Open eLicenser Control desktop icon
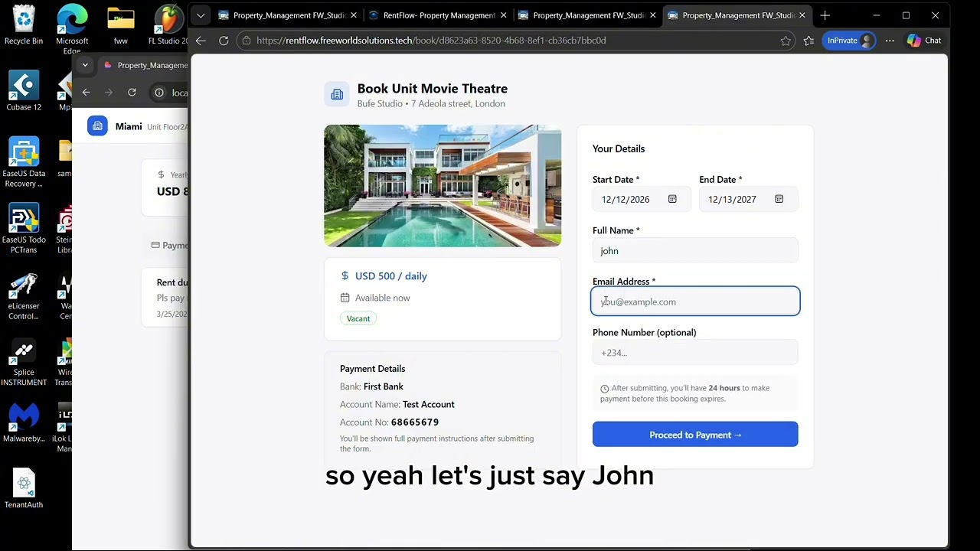 pos(24,295)
